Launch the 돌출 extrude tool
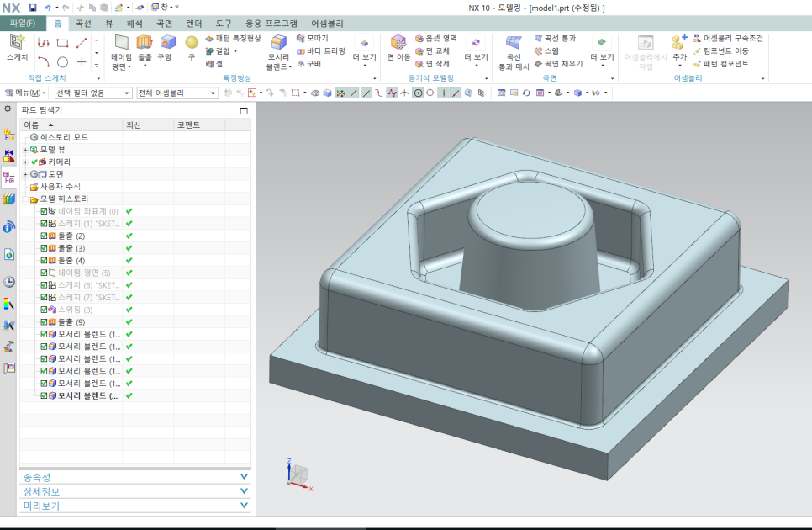The width and height of the screenshot is (812, 530). [145, 50]
